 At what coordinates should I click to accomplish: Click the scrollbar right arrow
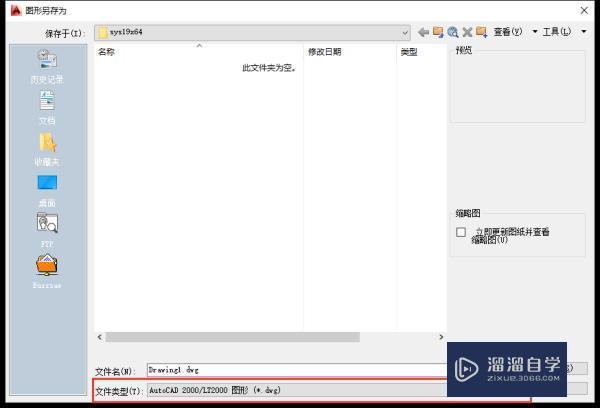(441, 337)
